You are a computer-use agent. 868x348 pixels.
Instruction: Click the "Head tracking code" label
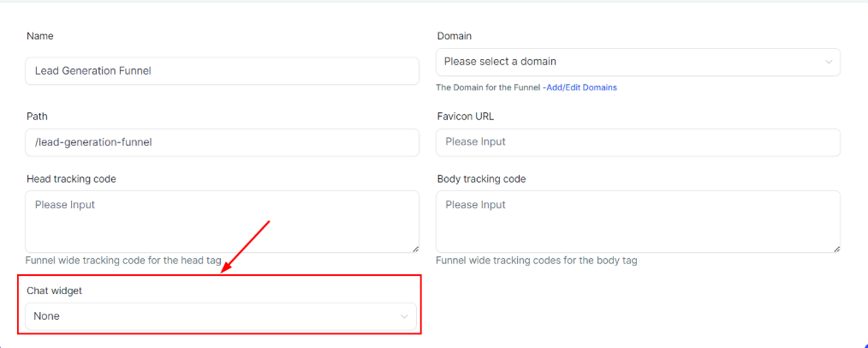click(x=71, y=179)
